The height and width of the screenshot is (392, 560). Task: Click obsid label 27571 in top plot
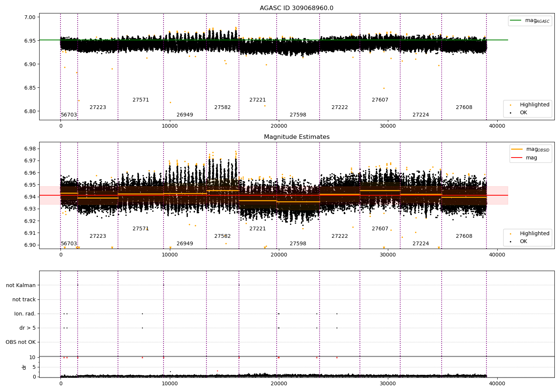141,100
